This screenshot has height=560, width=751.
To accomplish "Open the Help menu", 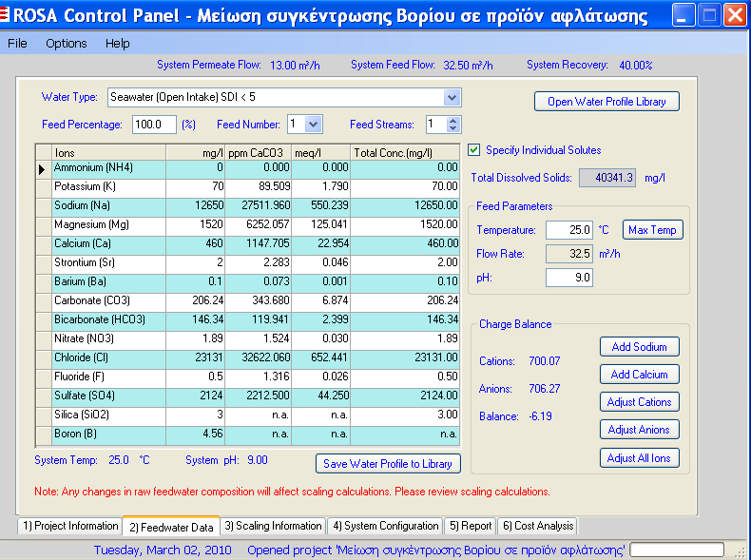I will coord(117,43).
